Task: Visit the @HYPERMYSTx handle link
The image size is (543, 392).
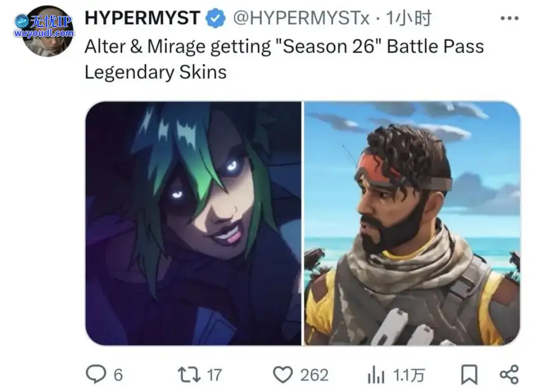Action: coord(301,18)
